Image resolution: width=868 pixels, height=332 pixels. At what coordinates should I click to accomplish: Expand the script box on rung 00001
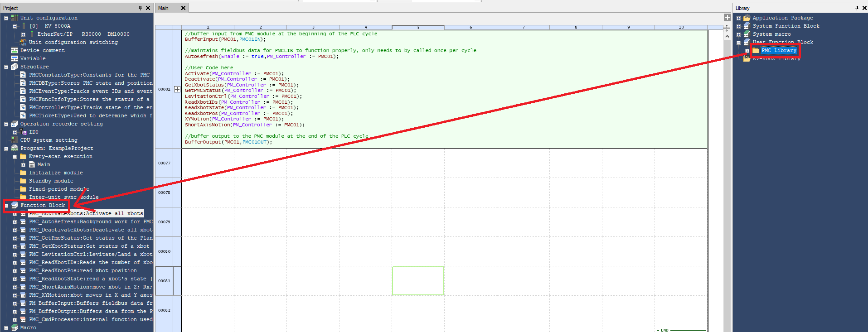click(x=177, y=89)
